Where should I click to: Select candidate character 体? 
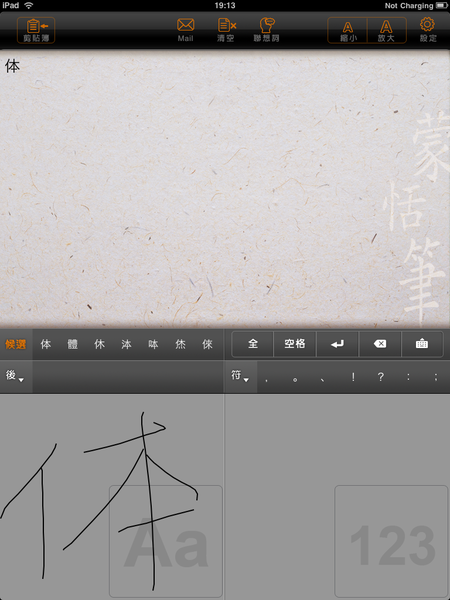46,344
